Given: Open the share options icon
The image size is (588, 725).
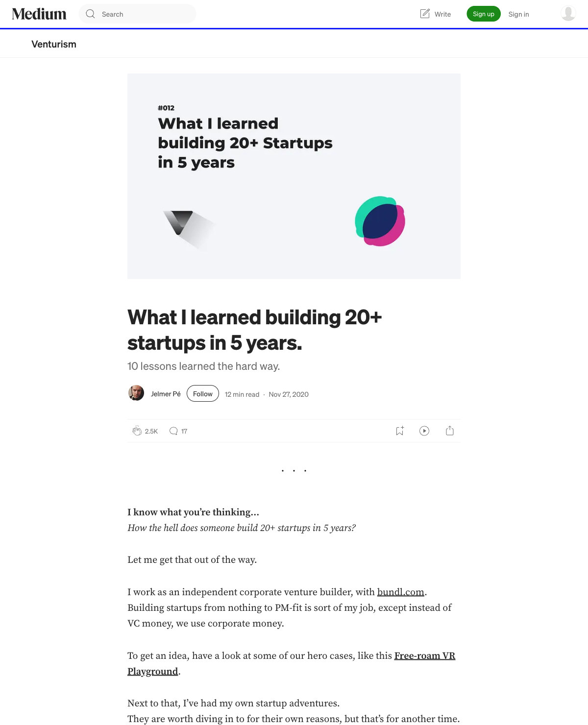Looking at the screenshot, I should 450,431.
